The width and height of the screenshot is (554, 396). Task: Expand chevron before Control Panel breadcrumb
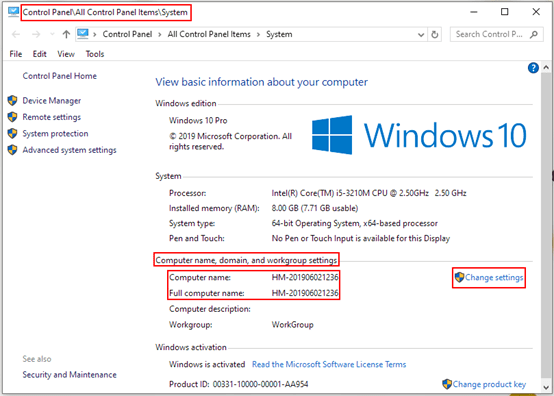pos(95,34)
